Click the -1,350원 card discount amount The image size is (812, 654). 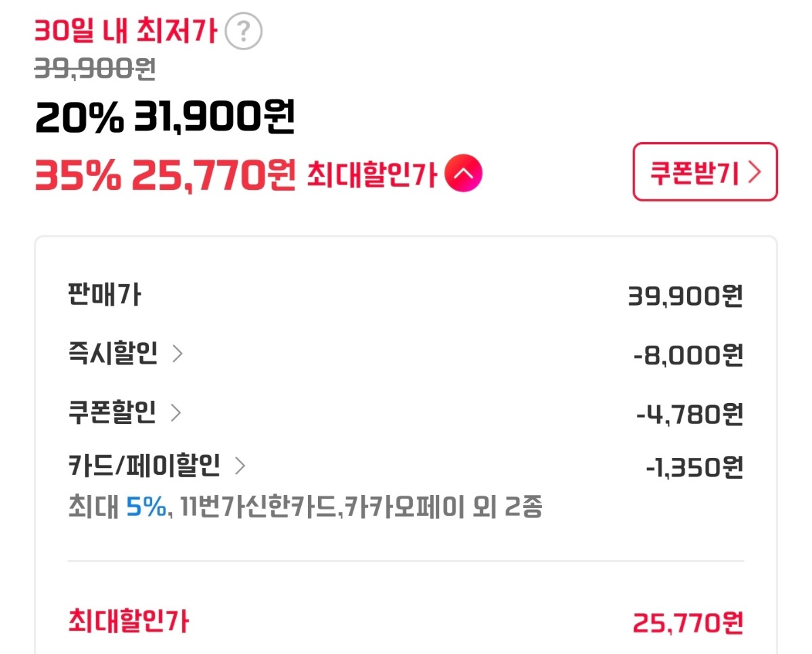click(x=694, y=467)
